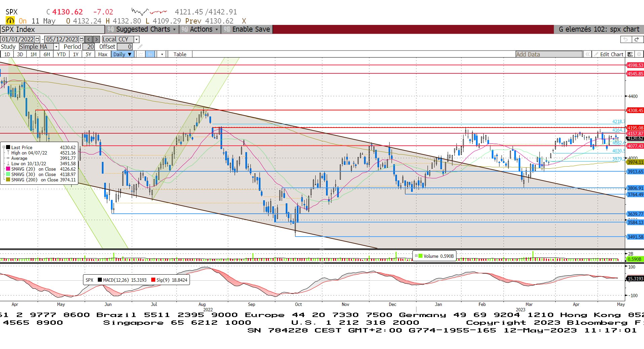Select the 1D range tab
644x349 pixels.
[x=7, y=54]
